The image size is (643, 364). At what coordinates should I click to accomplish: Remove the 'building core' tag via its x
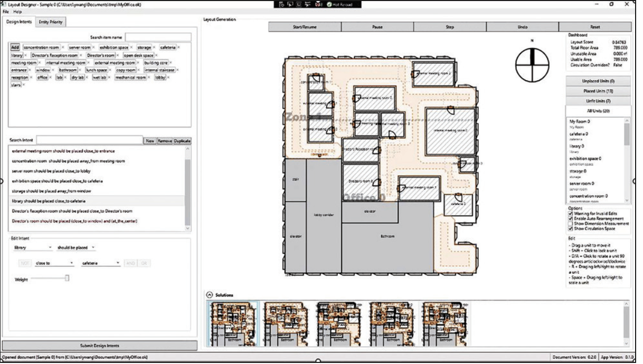171,62
